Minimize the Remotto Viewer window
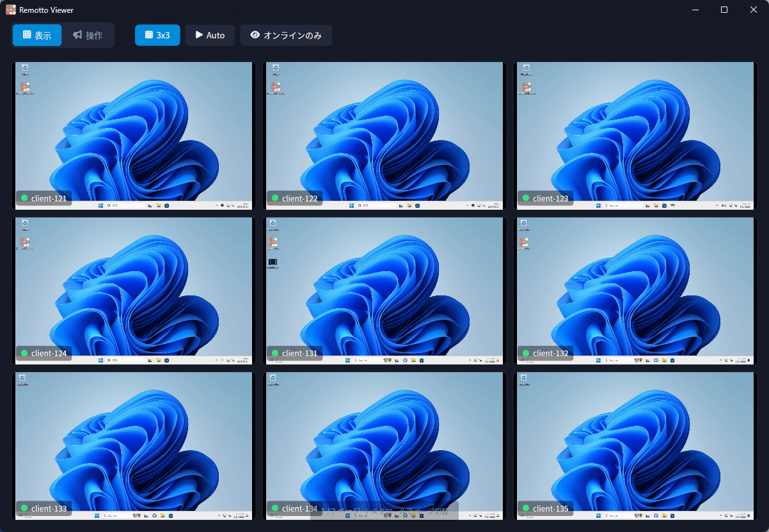The height and width of the screenshot is (532, 769). (x=695, y=10)
